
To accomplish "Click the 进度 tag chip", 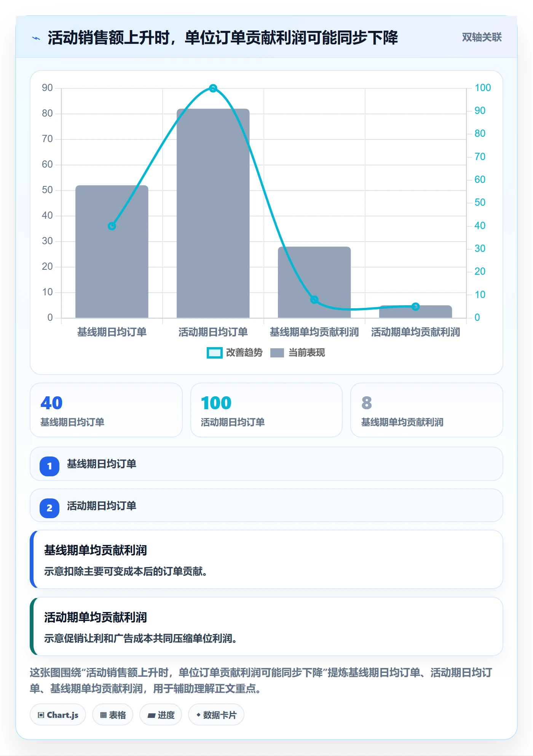I will pyautogui.click(x=161, y=715).
